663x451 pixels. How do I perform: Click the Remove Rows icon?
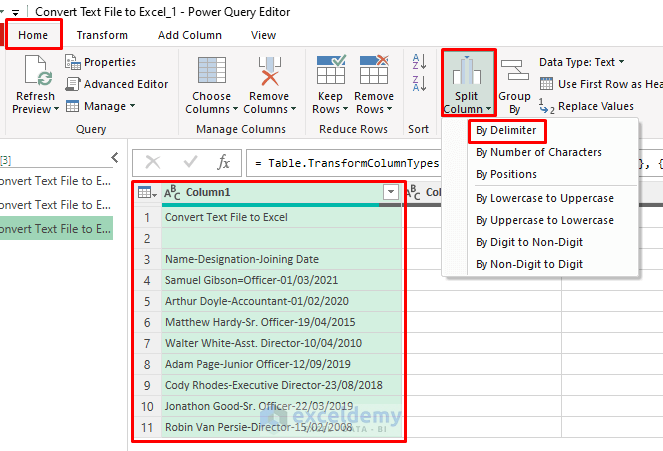[374, 70]
